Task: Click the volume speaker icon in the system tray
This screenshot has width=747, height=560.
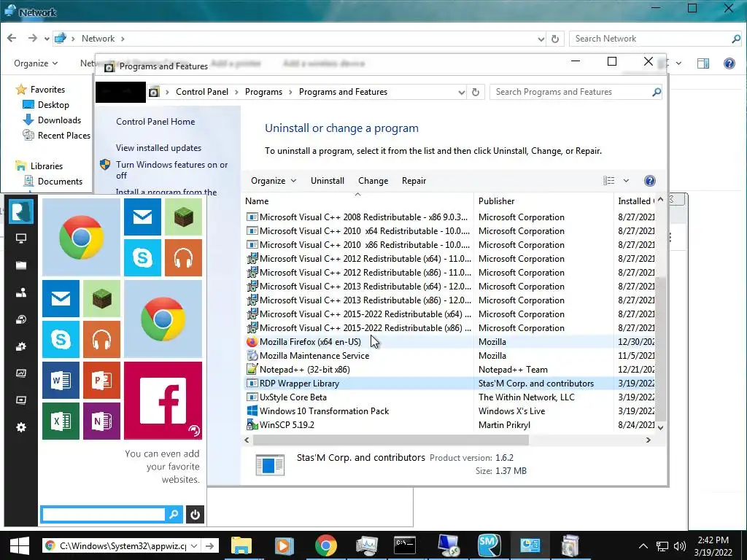Action: pyautogui.click(x=680, y=546)
